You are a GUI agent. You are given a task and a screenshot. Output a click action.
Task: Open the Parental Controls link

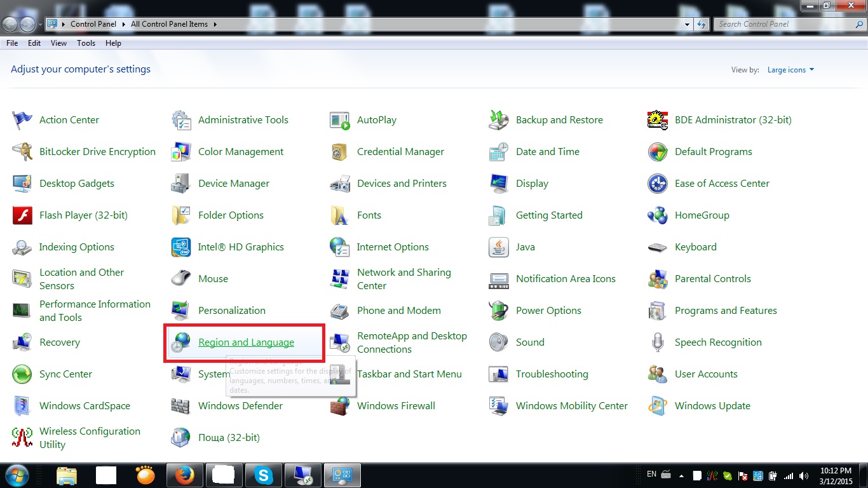[x=713, y=278]
